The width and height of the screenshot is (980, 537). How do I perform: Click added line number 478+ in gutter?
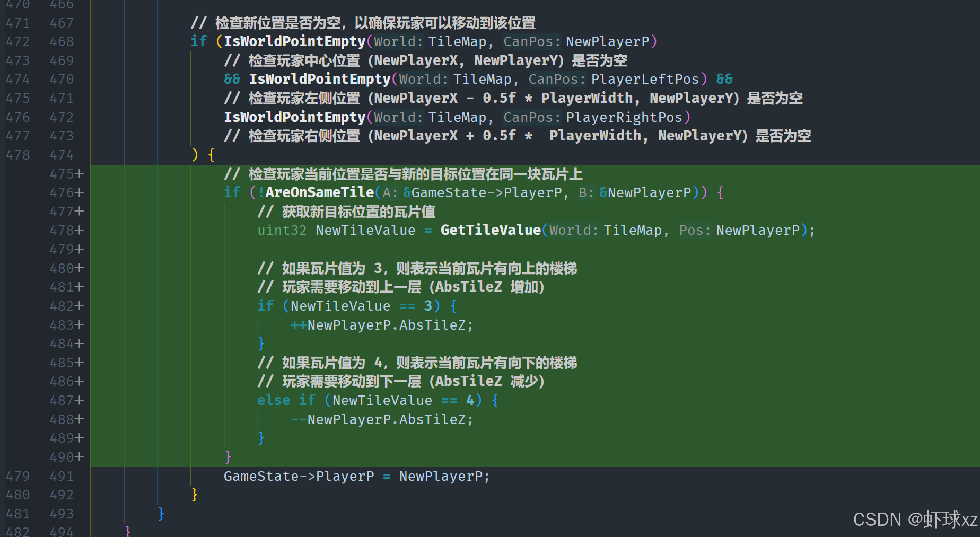click(x=67, y=230)
